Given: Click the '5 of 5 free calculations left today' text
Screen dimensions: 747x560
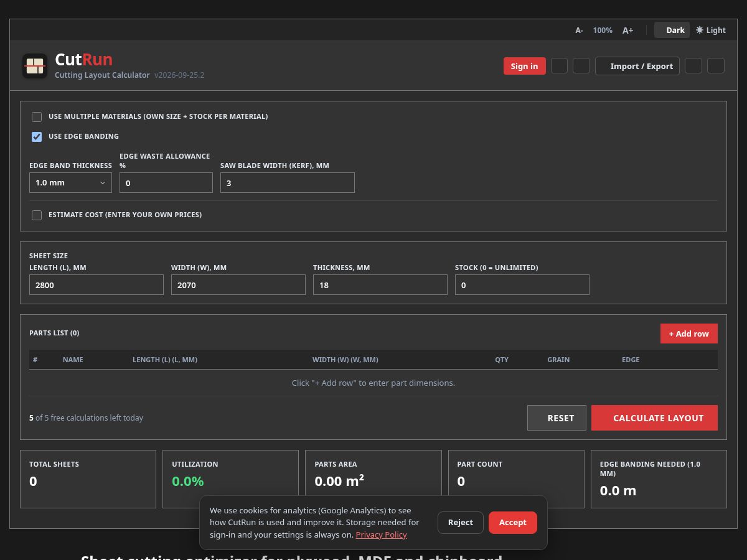Looking at the screenshot, I should click(86, 418).
